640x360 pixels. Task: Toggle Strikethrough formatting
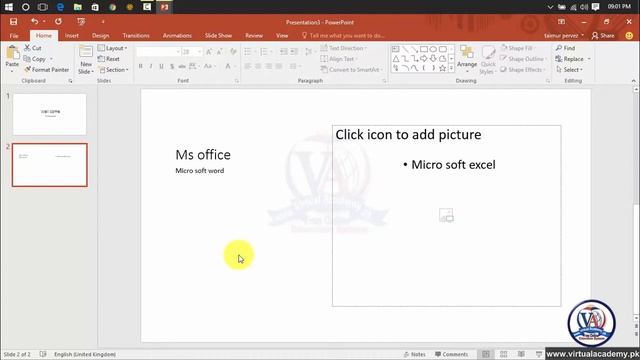[x=182, y=66]
